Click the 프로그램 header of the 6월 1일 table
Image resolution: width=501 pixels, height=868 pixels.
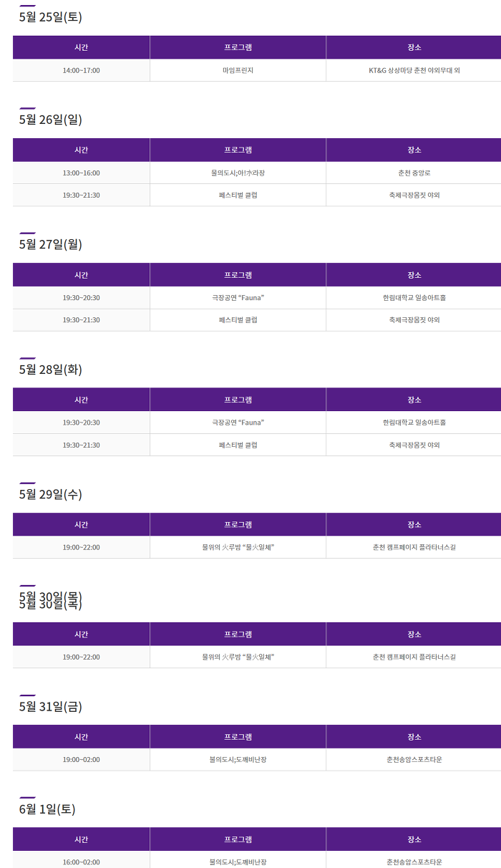coord(238,839)
